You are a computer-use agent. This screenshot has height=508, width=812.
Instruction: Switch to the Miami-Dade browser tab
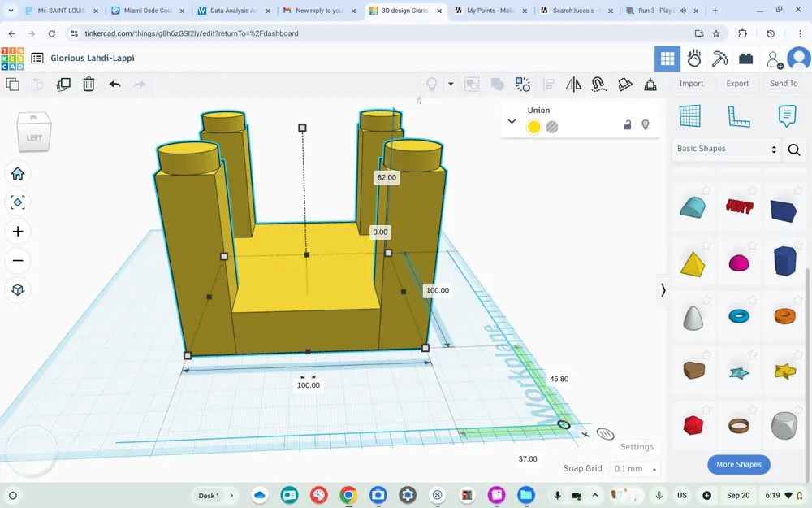148,11
